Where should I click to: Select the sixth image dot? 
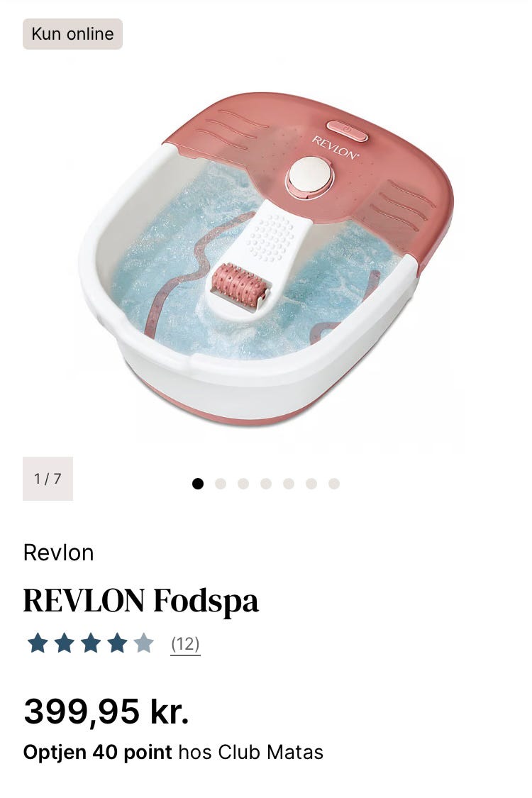[x=311, y=484]
